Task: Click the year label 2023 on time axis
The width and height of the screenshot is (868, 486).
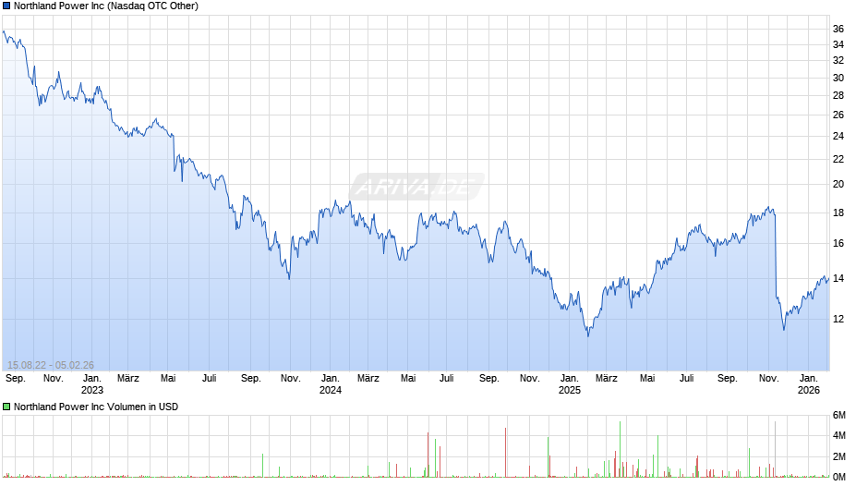Action: pos(92,390)
